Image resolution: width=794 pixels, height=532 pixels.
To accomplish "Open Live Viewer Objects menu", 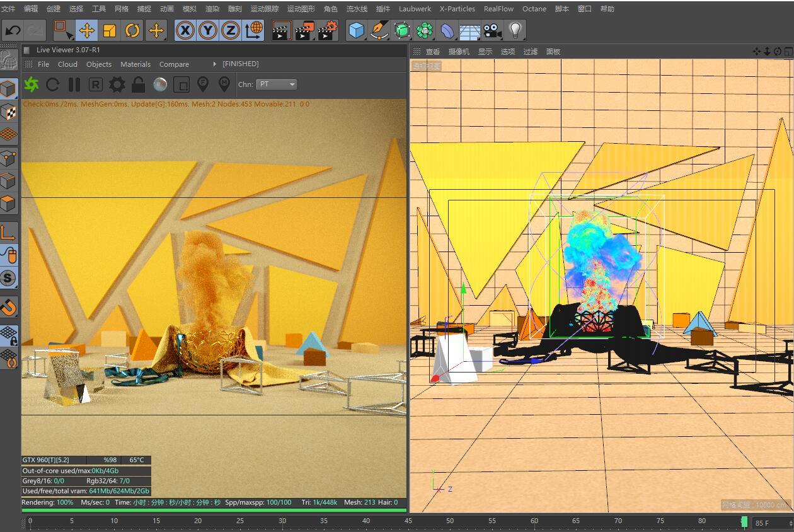I will 99,64.
